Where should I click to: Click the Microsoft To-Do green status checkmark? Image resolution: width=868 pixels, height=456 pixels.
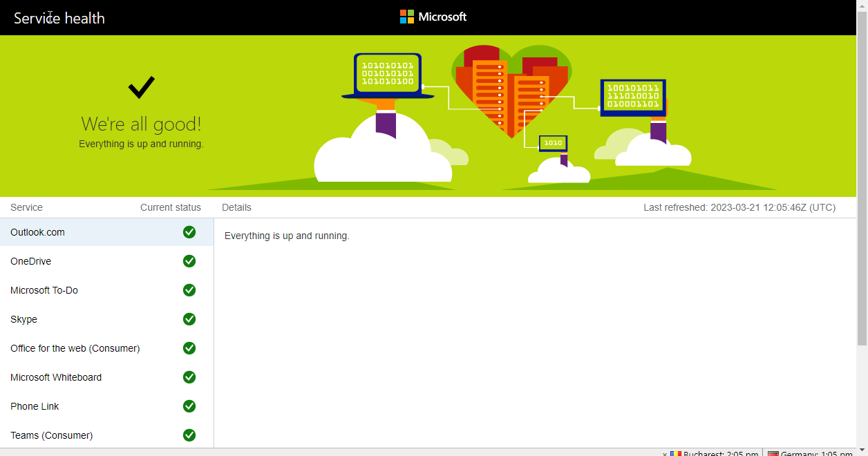(x=189, y=290)
